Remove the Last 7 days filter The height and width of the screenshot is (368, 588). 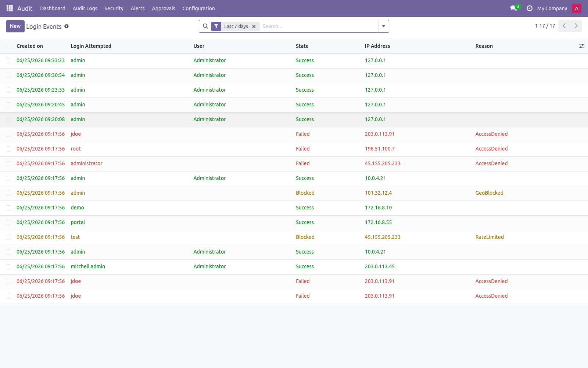point(254,26)
